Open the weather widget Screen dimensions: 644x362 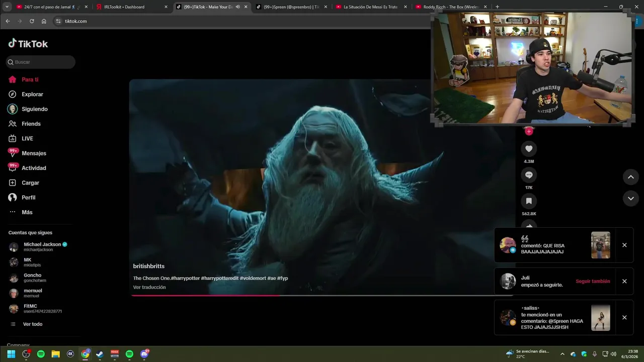click(x=527, y=354)
